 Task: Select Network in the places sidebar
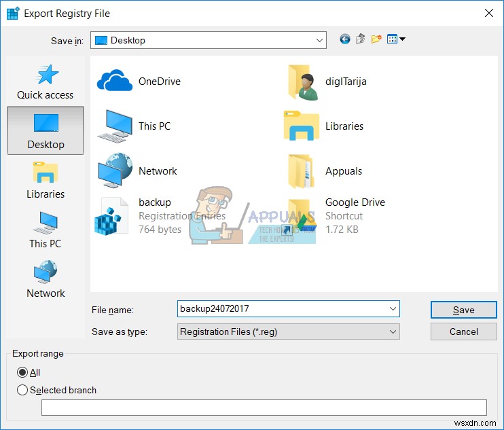point(46,280)
